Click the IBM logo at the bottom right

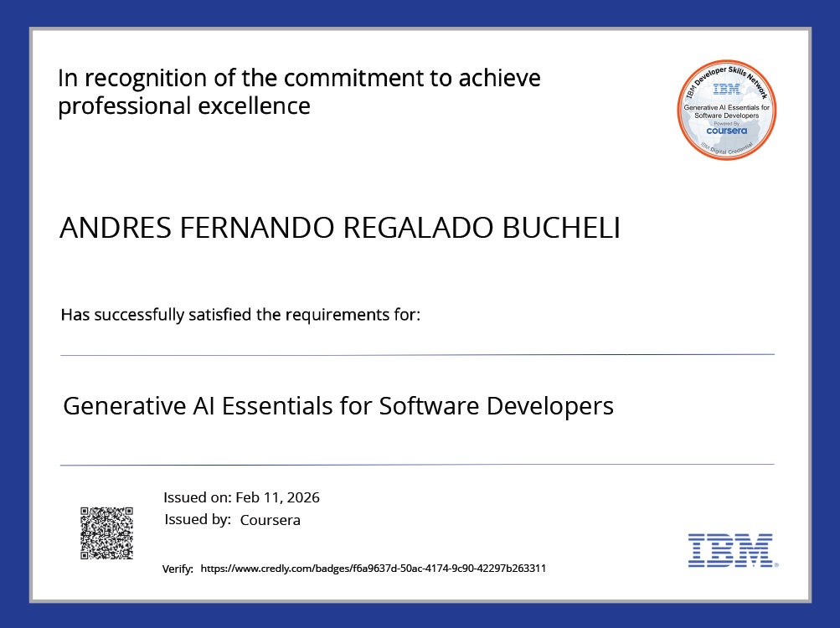(x=731, y=551)
